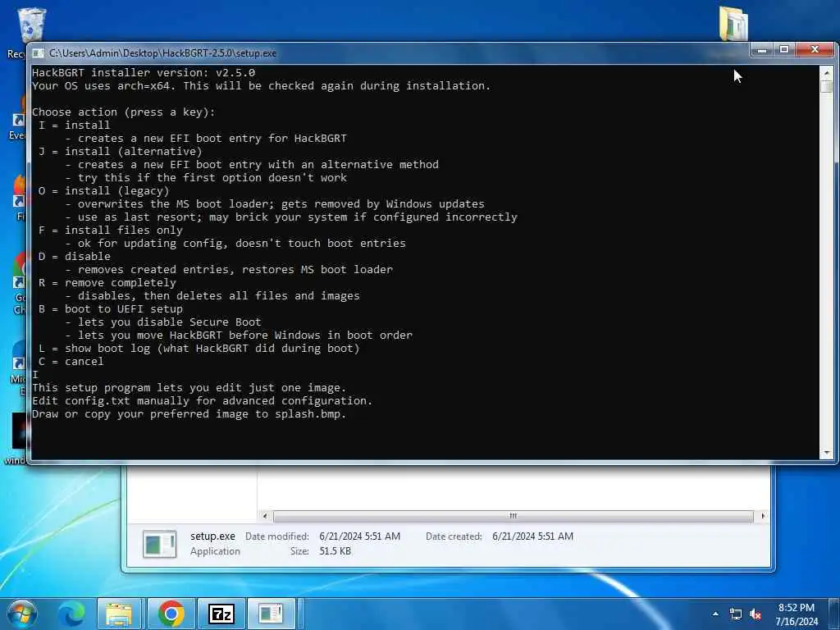This screenshot has height=630, width=840.
Task: Click the 'C = cancel' console line
Action: pyautogui.click(x=71, y=361)
